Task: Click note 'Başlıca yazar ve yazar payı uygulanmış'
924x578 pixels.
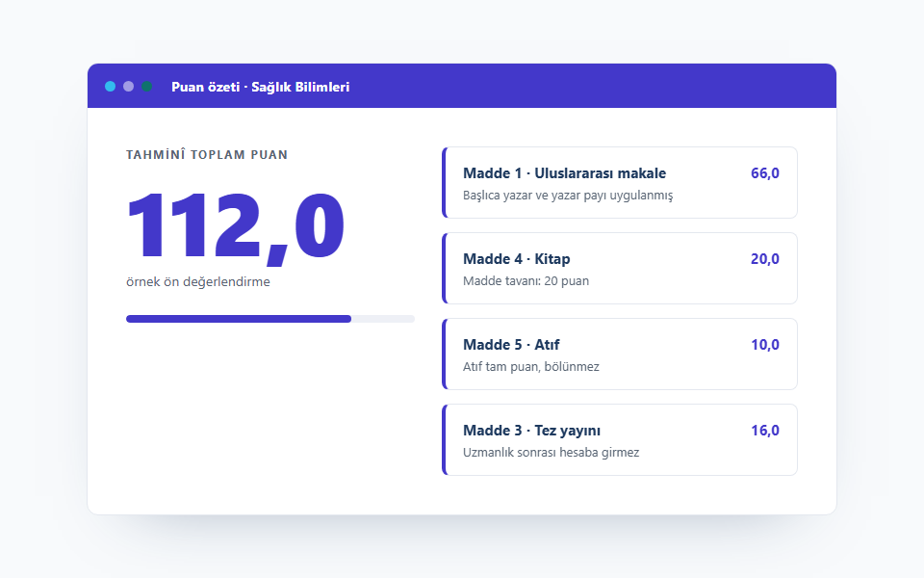Action: [568, 196]
